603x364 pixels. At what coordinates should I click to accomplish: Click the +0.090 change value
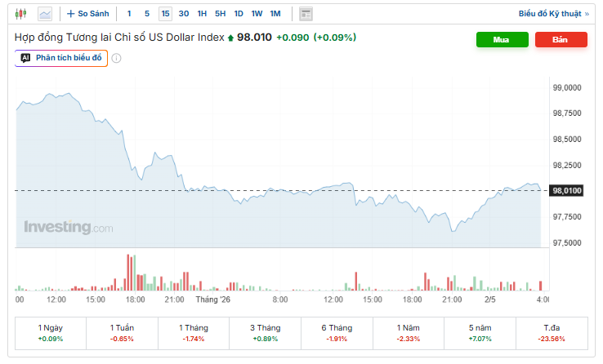293,38
